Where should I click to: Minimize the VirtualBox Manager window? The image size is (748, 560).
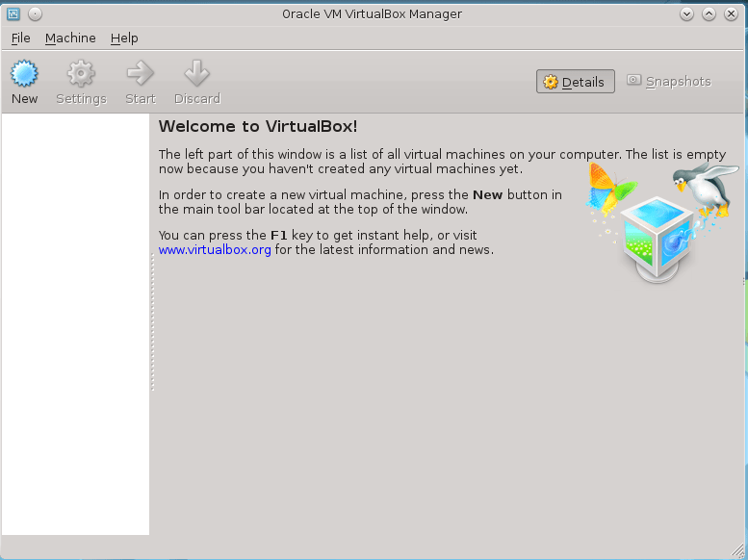pyautogui.click(x=686, y=13)
